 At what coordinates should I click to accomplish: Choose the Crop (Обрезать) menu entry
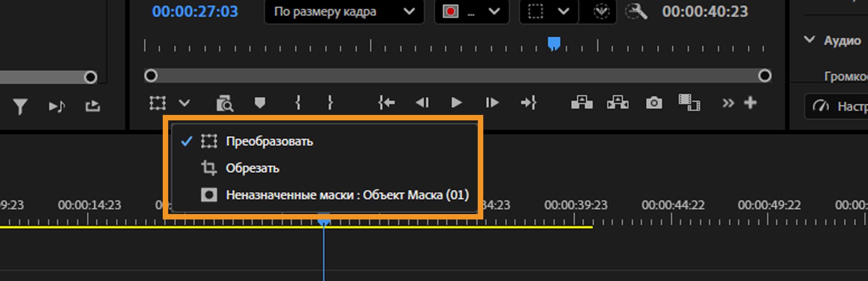point(325,168)
